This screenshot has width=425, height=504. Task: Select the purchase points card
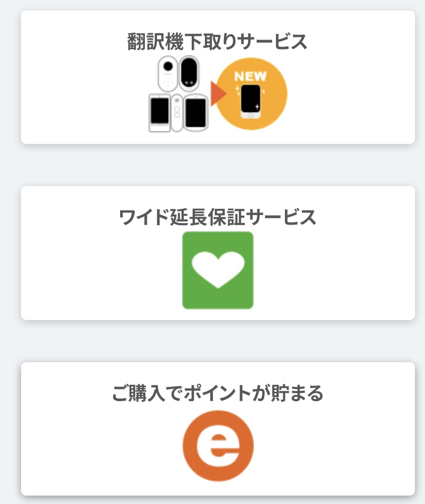pos(218,429)
